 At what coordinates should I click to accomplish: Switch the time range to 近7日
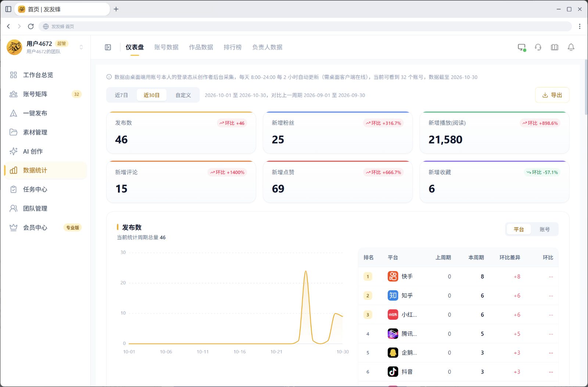coord(121,95)
